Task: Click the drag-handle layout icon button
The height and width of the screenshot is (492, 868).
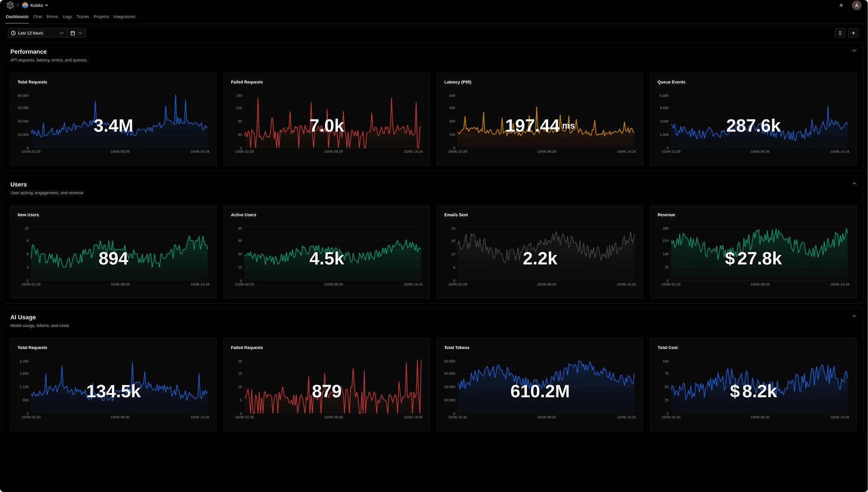Action: [840, 33]
